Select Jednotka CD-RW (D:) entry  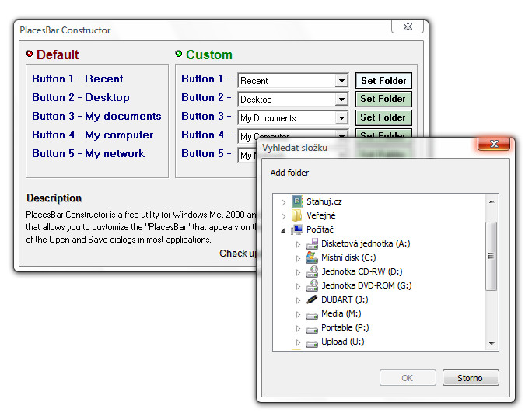click(362, 271)
